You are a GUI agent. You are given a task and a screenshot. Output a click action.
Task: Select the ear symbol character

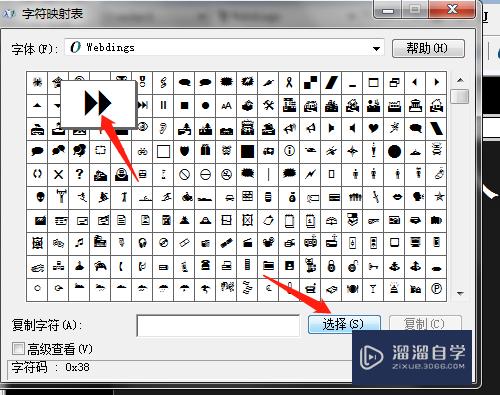pyautogui.click(x=163, y=129)
